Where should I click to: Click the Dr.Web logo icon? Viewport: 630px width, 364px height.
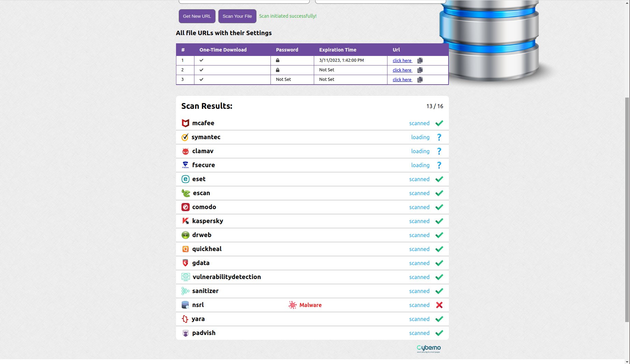click(x=185, y=235)
